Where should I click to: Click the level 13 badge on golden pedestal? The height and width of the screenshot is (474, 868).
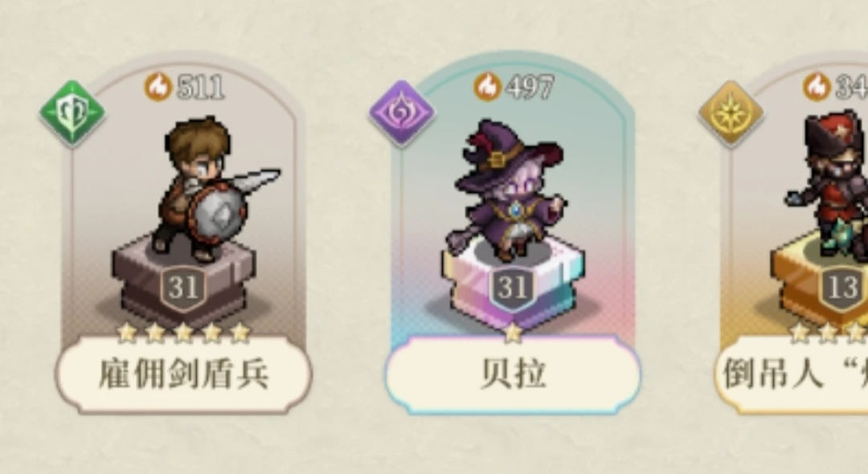click(842, 288)
